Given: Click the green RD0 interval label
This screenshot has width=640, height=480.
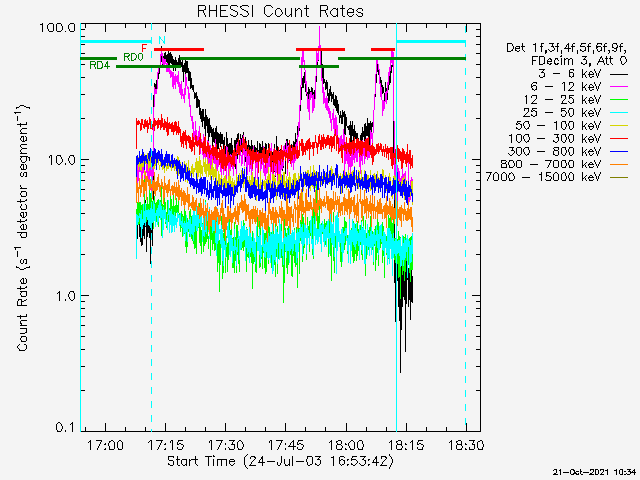Looking at the screenshot, I should click(x=133, y=58).
